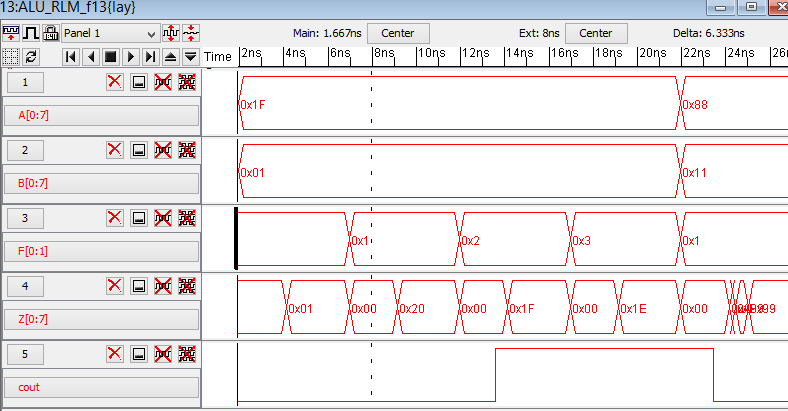Click the 0x20 value on Z waveform
Screen dimensions: 788x411
(x=412, y=309)
